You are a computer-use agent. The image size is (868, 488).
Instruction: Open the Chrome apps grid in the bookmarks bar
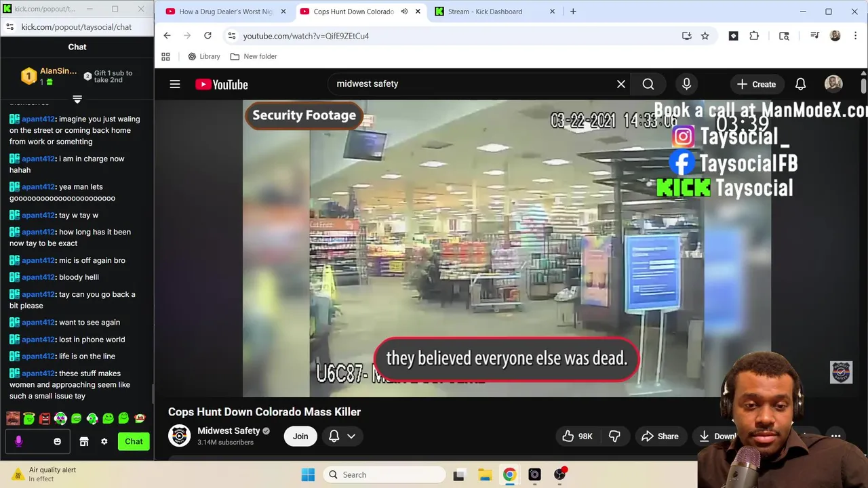(x=165, y=56)
